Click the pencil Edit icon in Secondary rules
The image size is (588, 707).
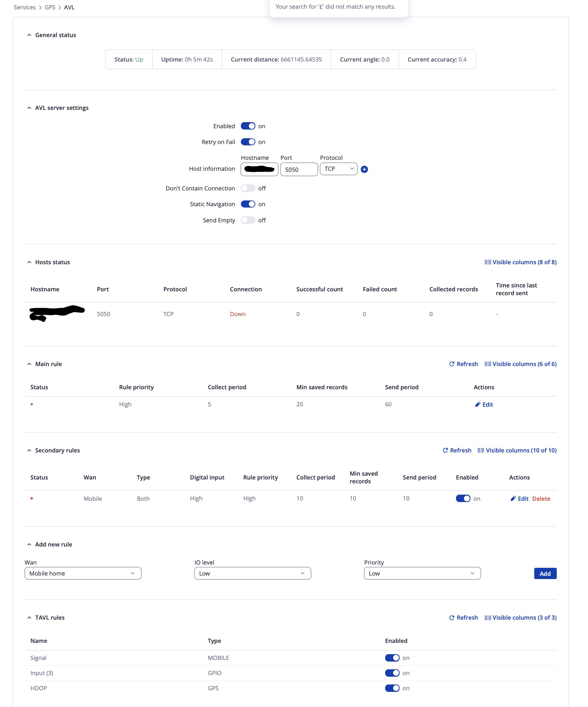click(513, 499)
